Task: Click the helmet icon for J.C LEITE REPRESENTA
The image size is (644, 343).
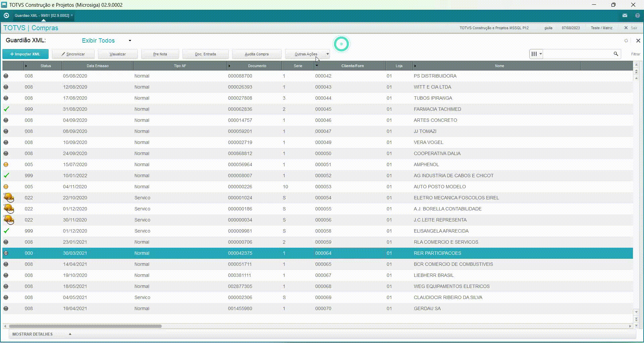Action: click(9, 220)
